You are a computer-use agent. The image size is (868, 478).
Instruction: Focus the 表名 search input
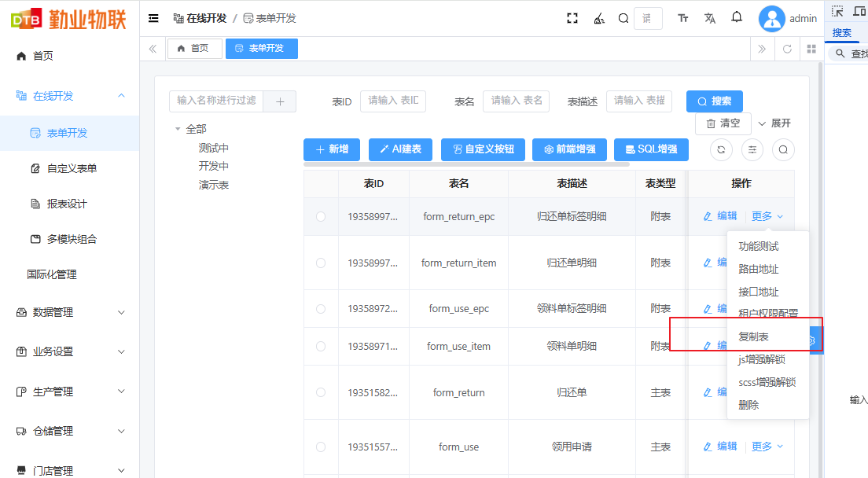pos(516,101)
